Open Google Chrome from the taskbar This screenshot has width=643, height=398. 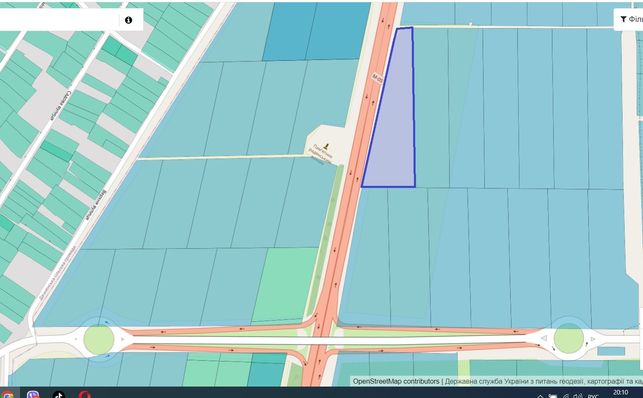click(7, 394)
